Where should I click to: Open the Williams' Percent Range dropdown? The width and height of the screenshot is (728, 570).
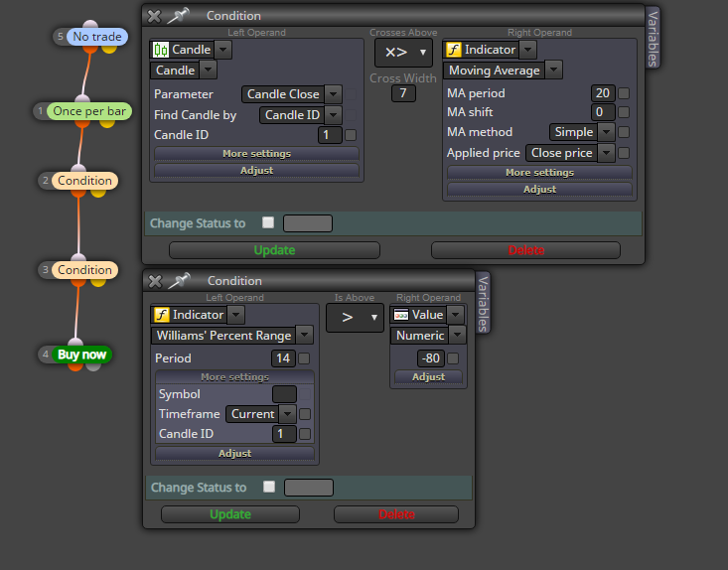coord(305,335)
